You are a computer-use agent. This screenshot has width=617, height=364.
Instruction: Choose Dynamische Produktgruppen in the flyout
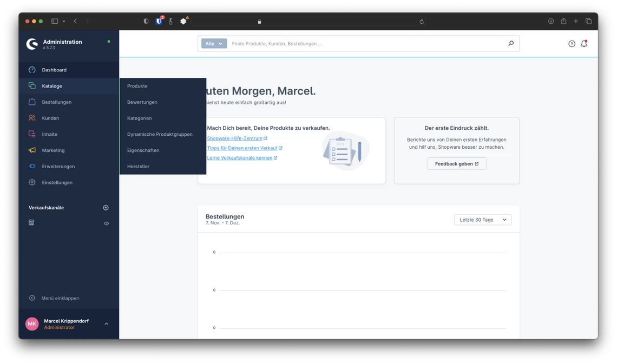tap(160, 134)
